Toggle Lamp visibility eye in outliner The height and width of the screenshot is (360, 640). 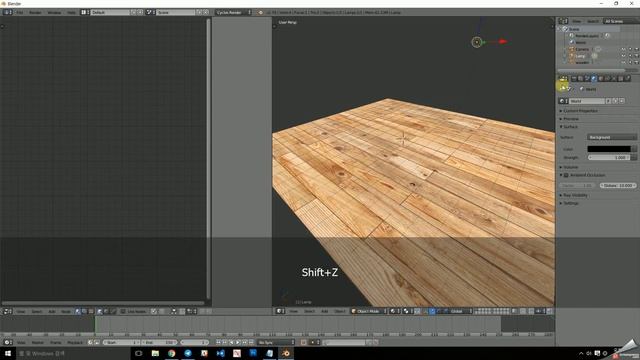[623, 56]
